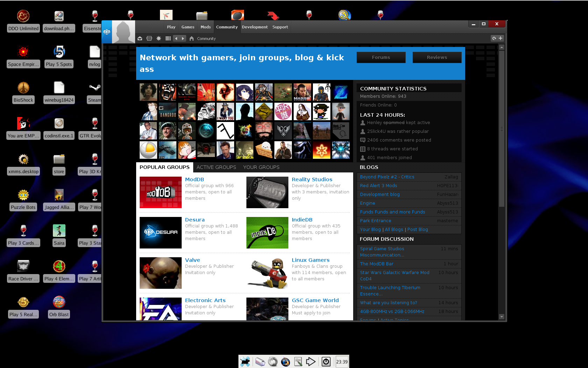The image size is (588, 368).
Task: Open Beyond Pixelz #2 - Critics blog
Action: 387,177
